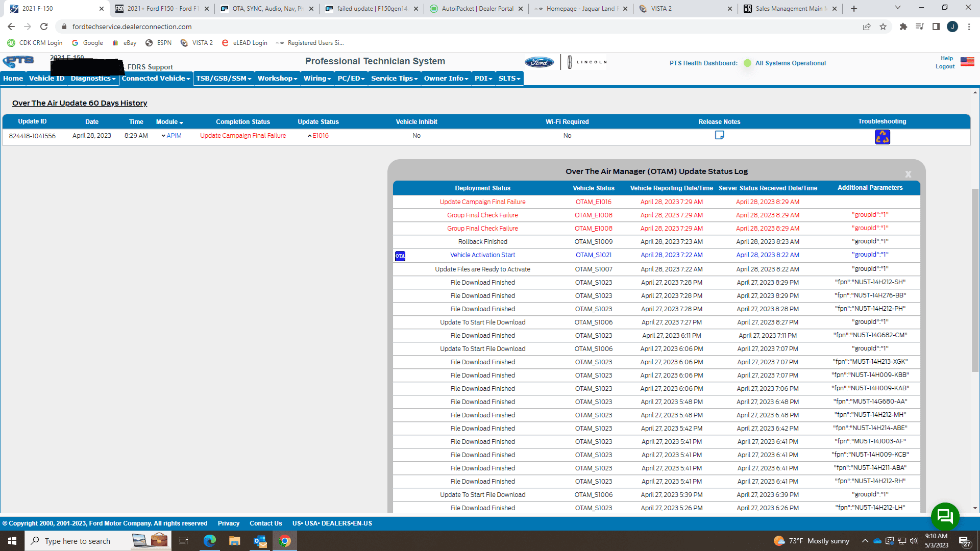Image resolution: width=980 pixels, height=551 pixels.
Task: Click the Troubleshooting icon in the APIM row
Action: [x=882, y=137]
